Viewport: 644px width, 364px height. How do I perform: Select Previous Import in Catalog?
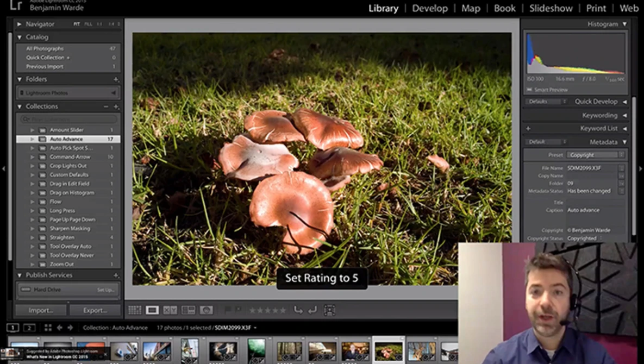pos(68,66)
